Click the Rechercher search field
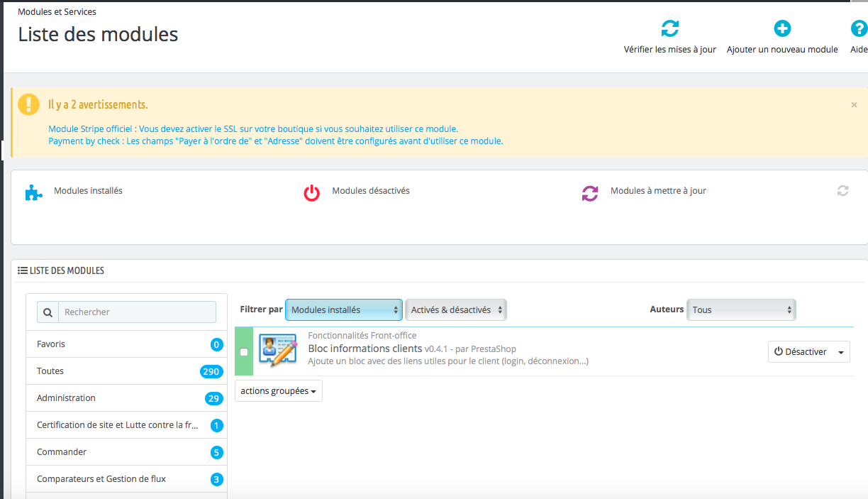Viewport: 868px width, 499px height. tap(137, 312)
